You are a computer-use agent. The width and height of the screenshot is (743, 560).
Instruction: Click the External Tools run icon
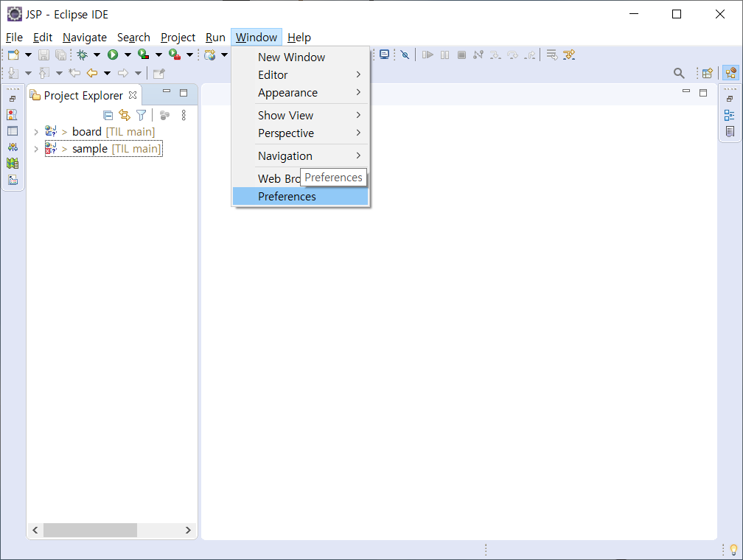(175, 55)
